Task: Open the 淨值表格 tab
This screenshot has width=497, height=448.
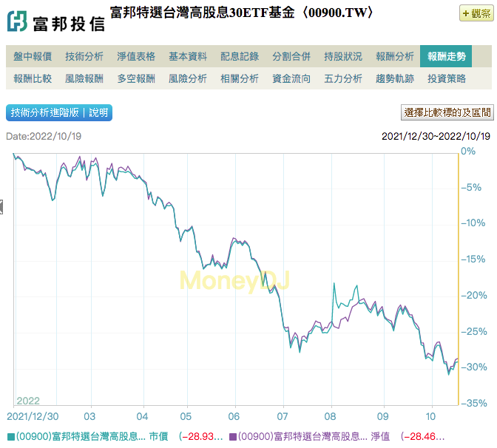Action: pos(136,56)
